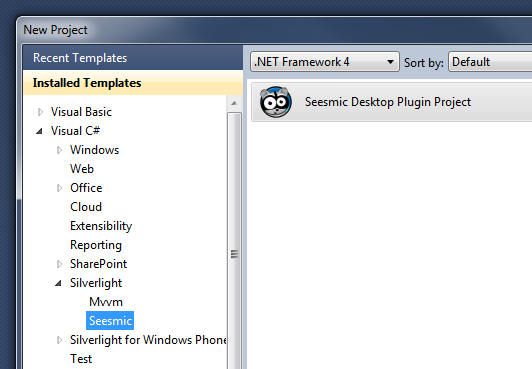Image resolution: width=532 pixels, height=369 pixels.
Task: Collapse the Visual C# node
Action: click(39, 131)
